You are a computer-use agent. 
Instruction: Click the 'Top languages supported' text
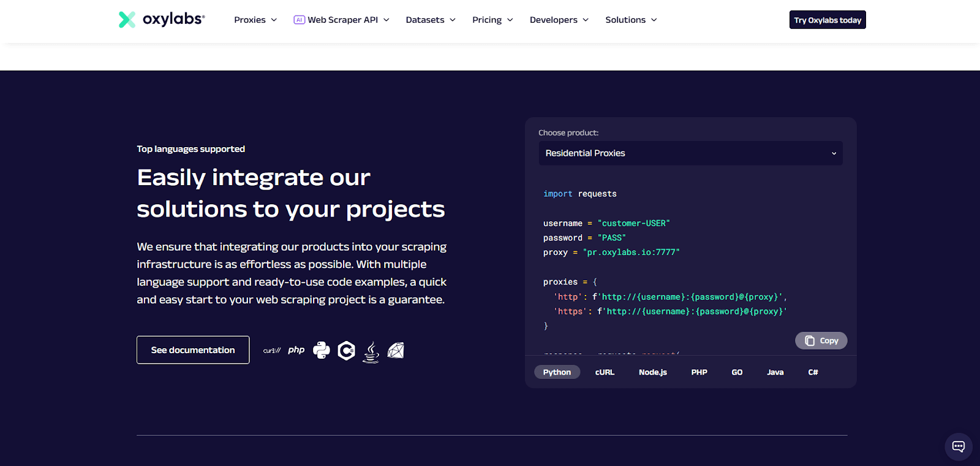tap(191, 149)
